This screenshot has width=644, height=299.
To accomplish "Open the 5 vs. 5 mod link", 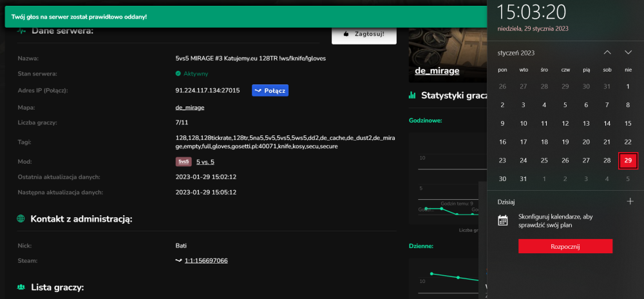I will pos(205,162).
